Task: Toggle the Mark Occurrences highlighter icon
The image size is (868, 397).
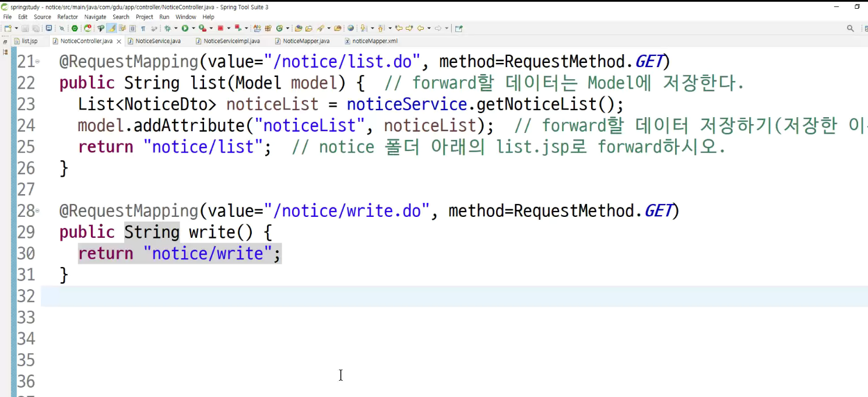Action: point(111,28)
